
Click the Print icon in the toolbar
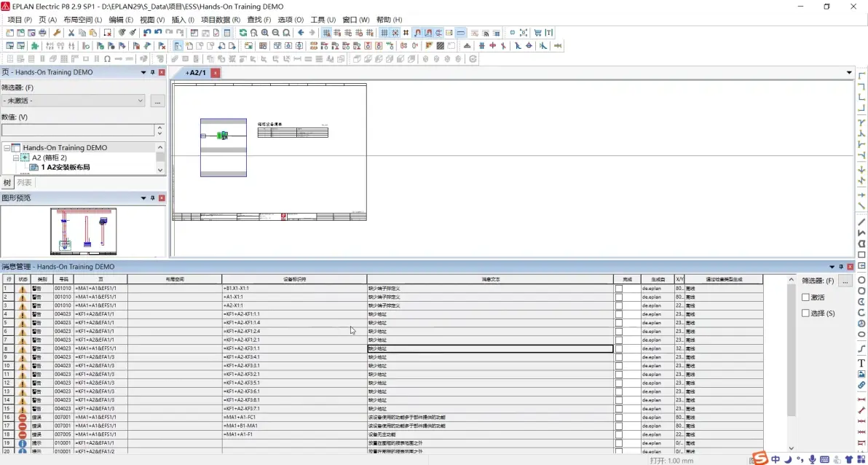point(43,33)
